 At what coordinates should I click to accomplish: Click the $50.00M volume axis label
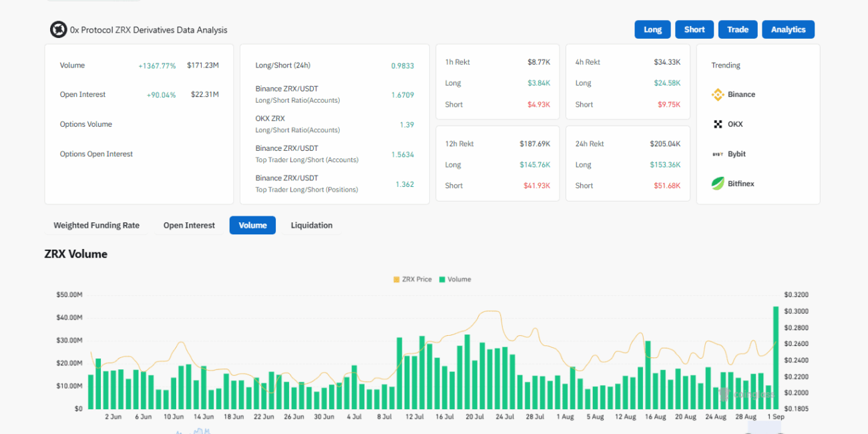[69, 294]
